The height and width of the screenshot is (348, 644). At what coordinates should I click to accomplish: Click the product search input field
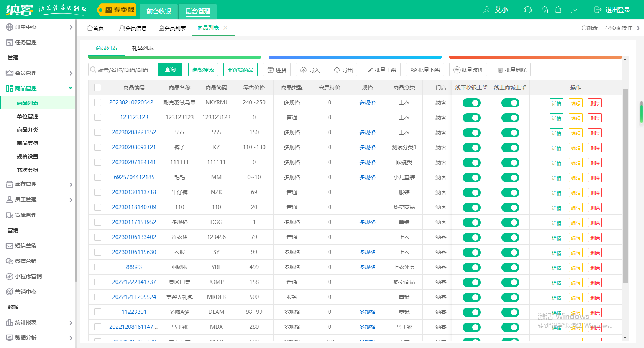click(x=123, y=69)
